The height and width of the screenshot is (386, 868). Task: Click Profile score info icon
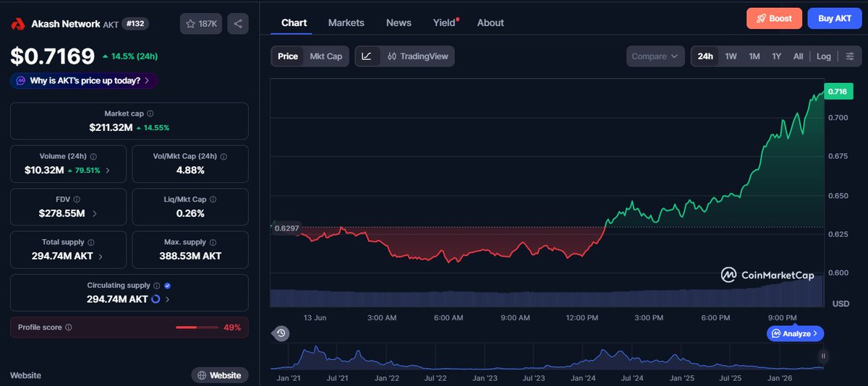tap(69, 327)
